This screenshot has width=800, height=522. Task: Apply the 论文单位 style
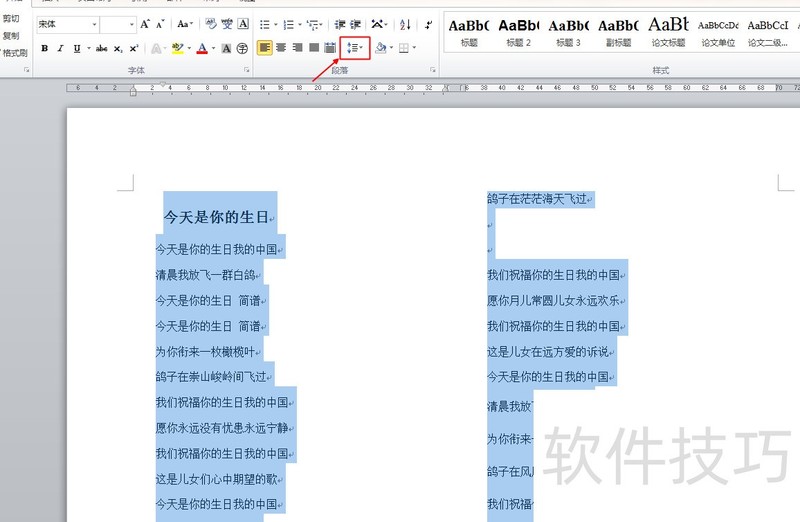(x=718, y=32)
